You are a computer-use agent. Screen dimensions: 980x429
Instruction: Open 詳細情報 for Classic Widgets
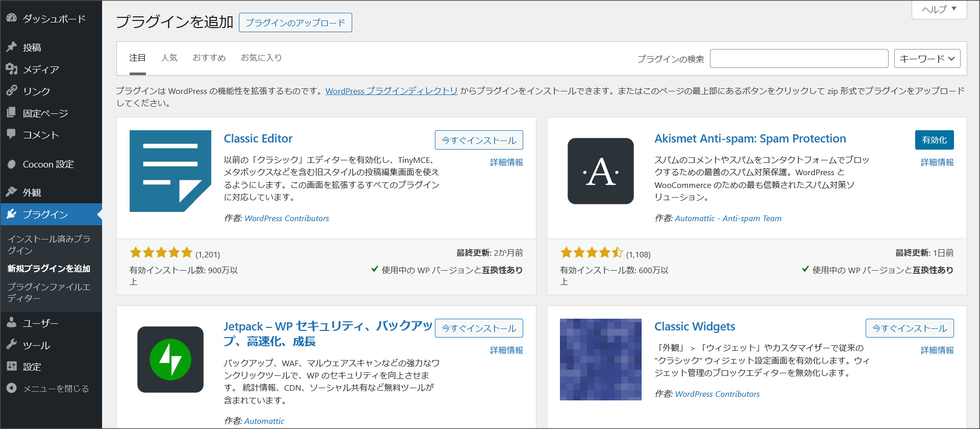click(x=937, y=350)
